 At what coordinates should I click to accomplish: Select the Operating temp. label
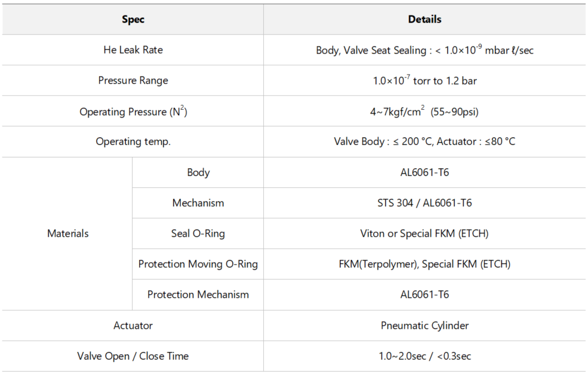click(133, 141)
